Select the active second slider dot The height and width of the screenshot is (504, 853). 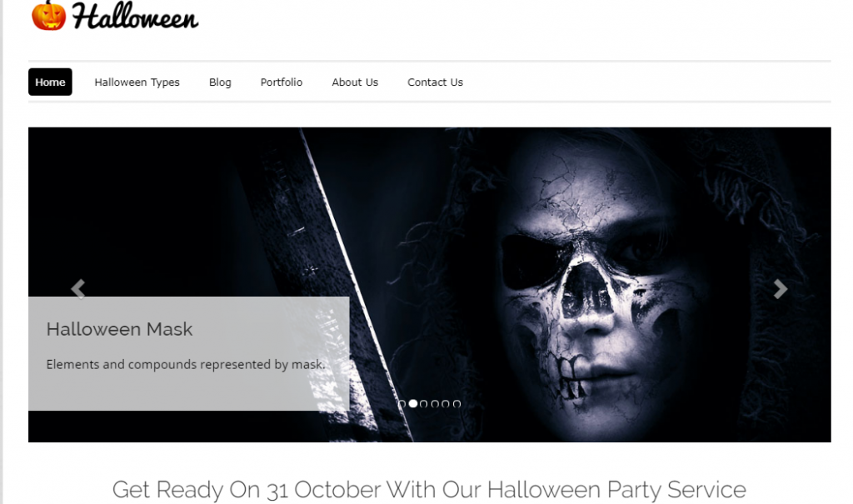413,404
